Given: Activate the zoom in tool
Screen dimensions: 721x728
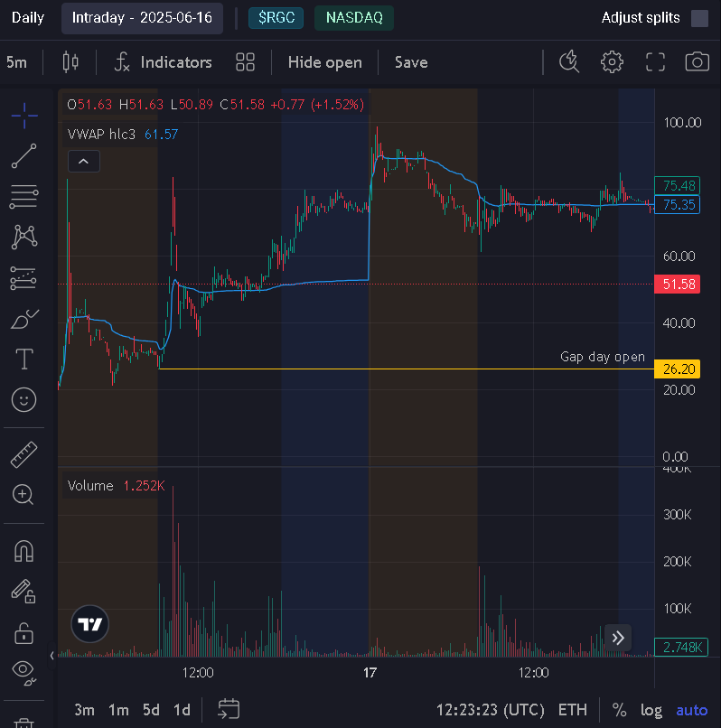Looking at the screenshot, I should click(23, 494).
